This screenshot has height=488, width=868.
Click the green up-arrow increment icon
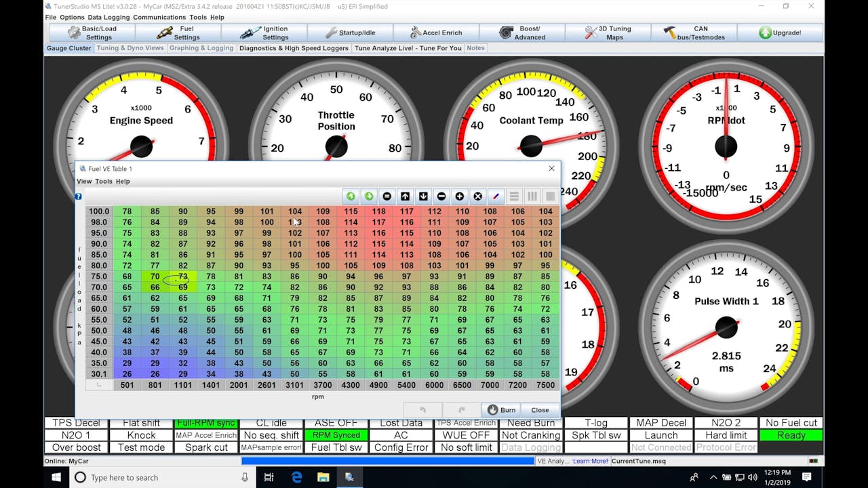pos(351,196)
